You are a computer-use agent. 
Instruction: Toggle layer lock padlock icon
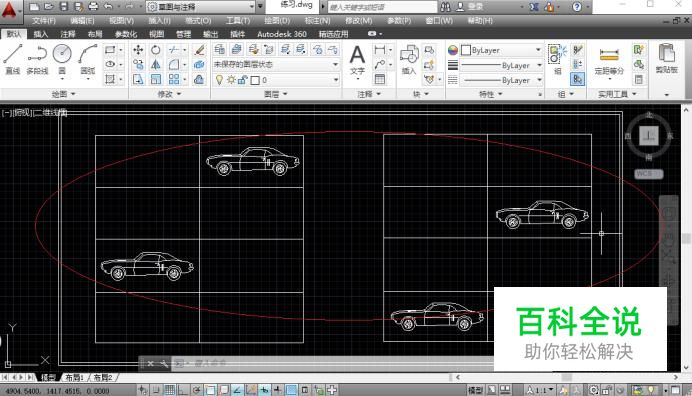(x=242, y=80)
